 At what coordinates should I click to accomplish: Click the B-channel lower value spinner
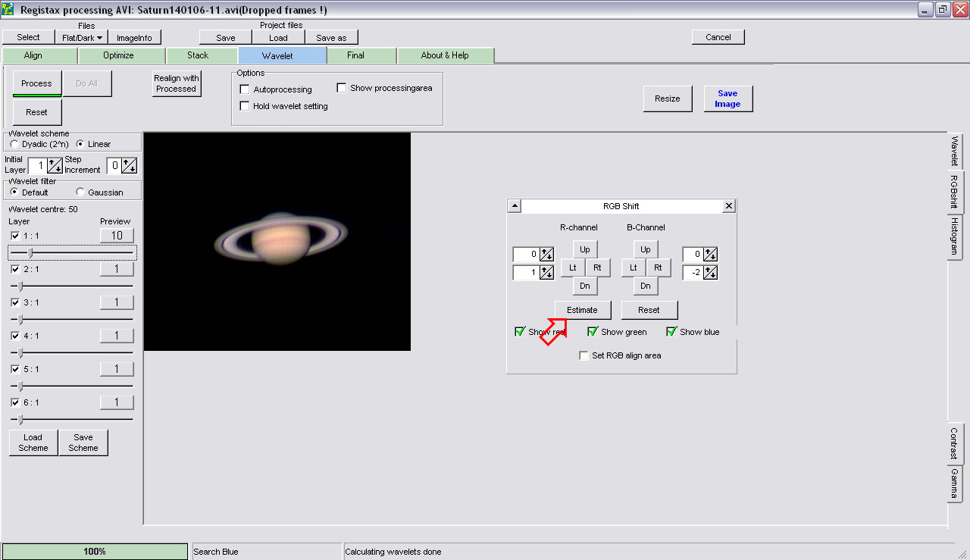710,272
